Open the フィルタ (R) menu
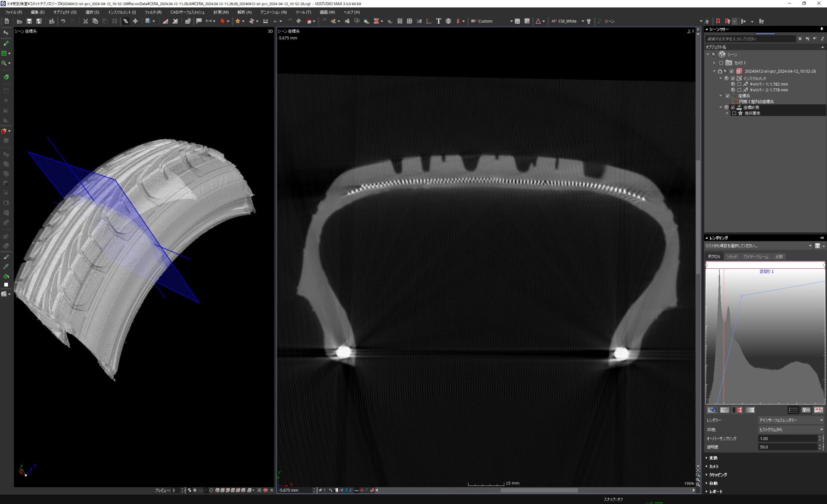 tap(152, 12)
